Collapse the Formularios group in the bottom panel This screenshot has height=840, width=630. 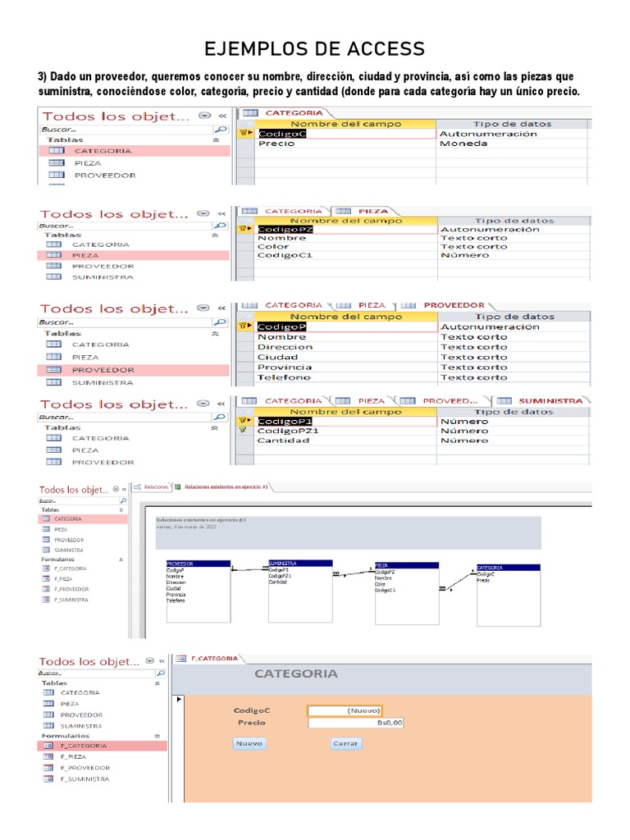[x=157, y=736]
